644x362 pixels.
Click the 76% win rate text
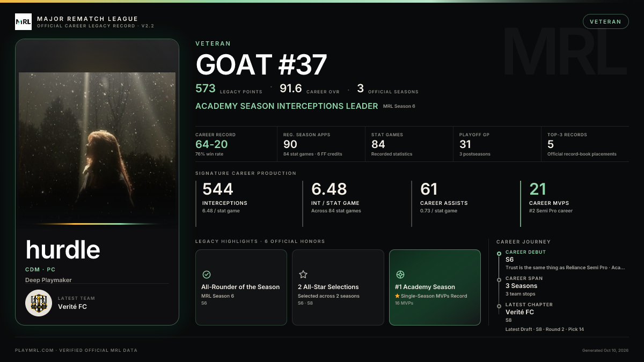click(x=209, y=154)
